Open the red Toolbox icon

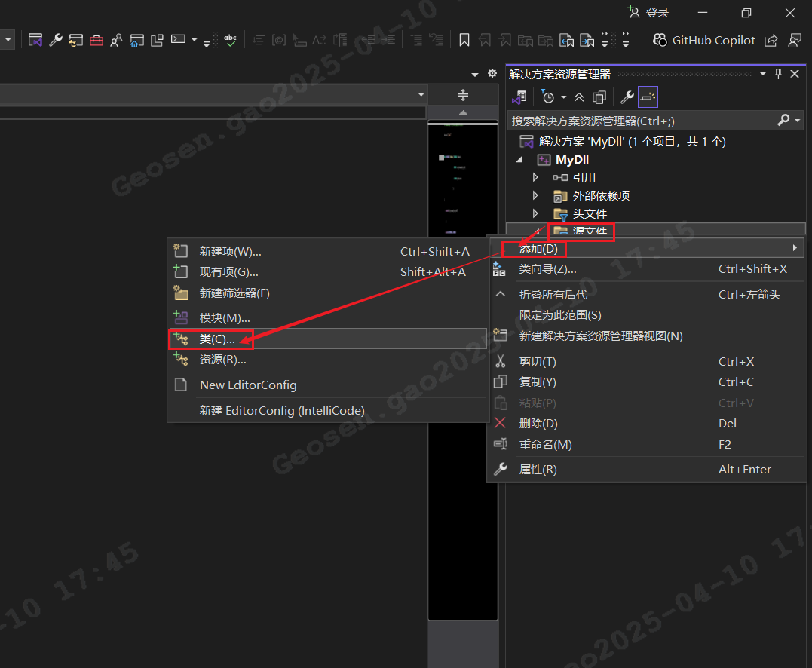click(x=97, y=40)
